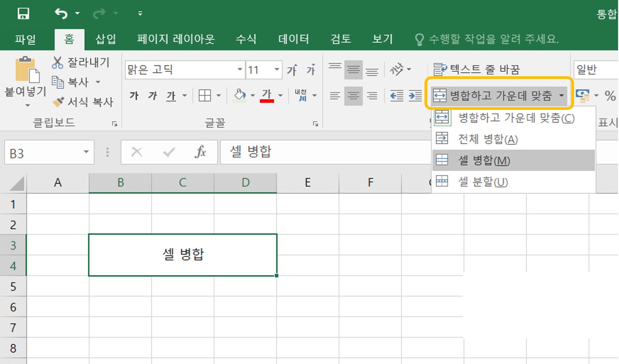
Task: Click the Save icon in quick access toolbar
Action: pos(23,14)
